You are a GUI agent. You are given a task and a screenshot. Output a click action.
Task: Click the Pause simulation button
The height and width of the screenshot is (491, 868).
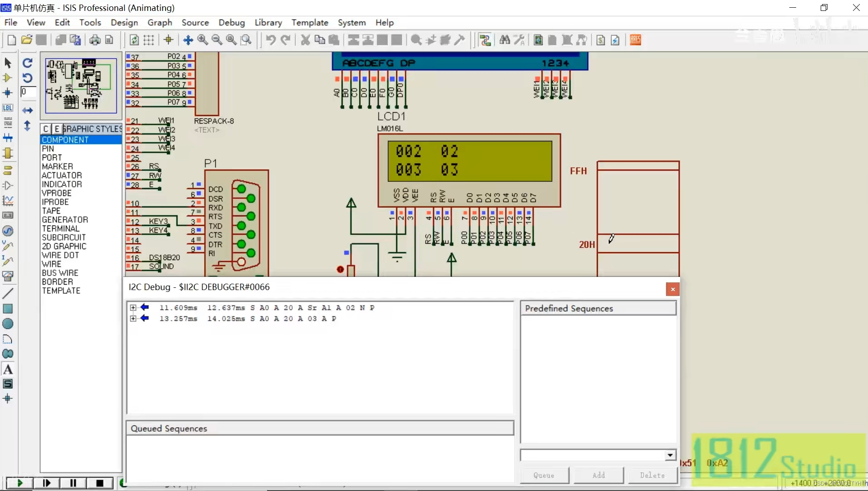coord(73,483)
